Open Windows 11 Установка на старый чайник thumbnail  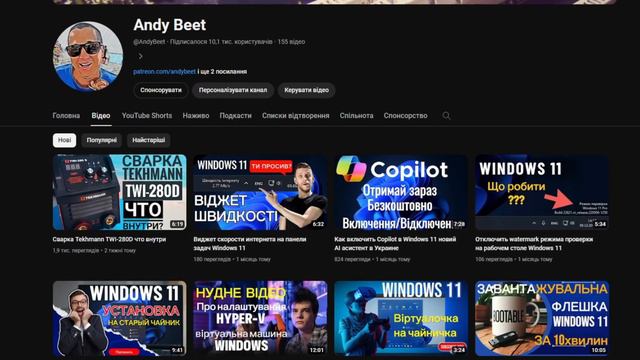coord(120,318)
